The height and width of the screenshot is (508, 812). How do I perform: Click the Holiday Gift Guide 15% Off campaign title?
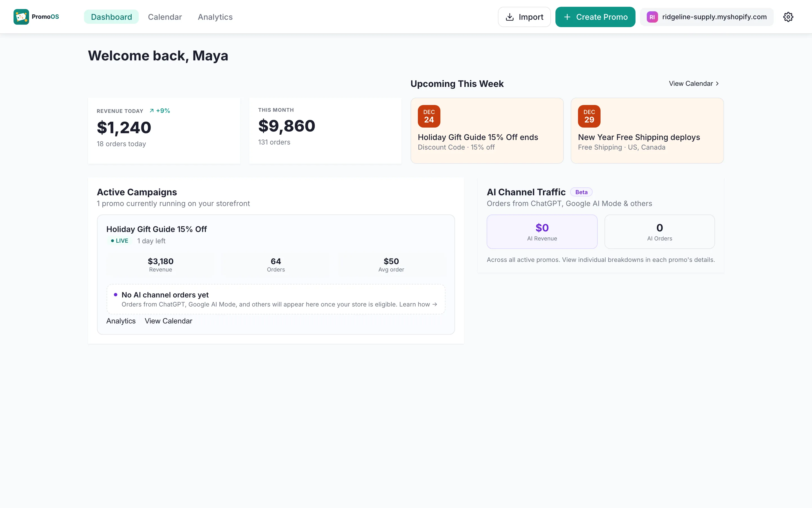156,229
